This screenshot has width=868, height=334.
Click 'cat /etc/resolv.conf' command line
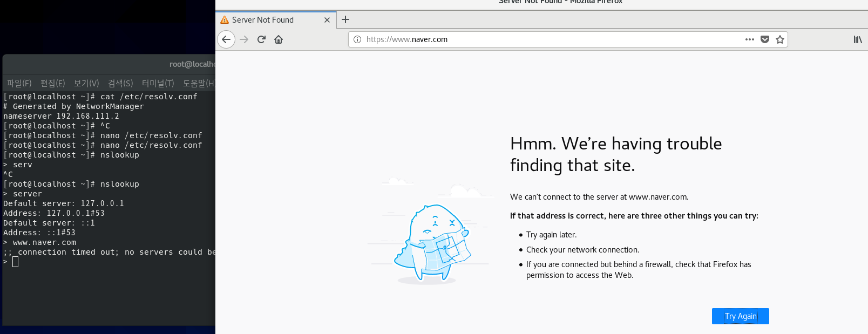(x=100, y=97)
